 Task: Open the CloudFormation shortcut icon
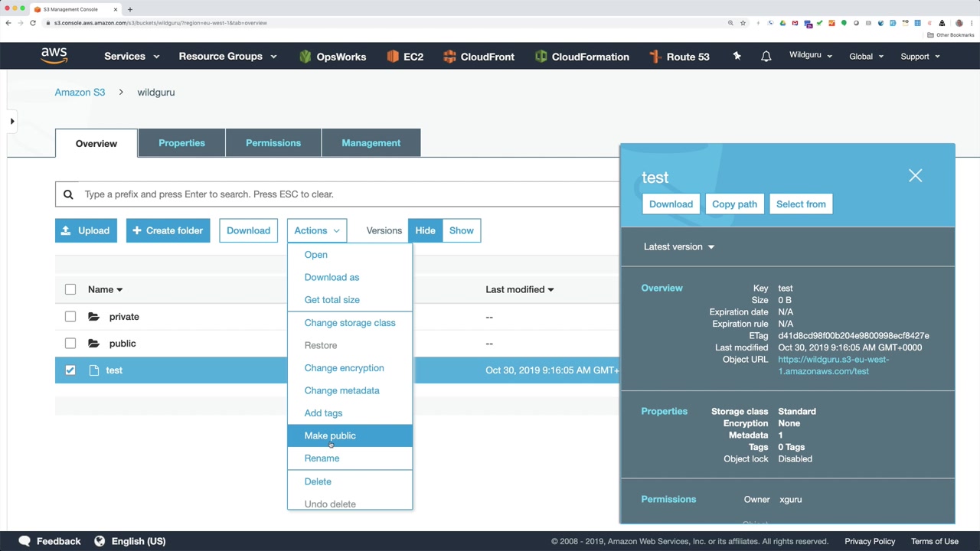[x=541, y=57]
